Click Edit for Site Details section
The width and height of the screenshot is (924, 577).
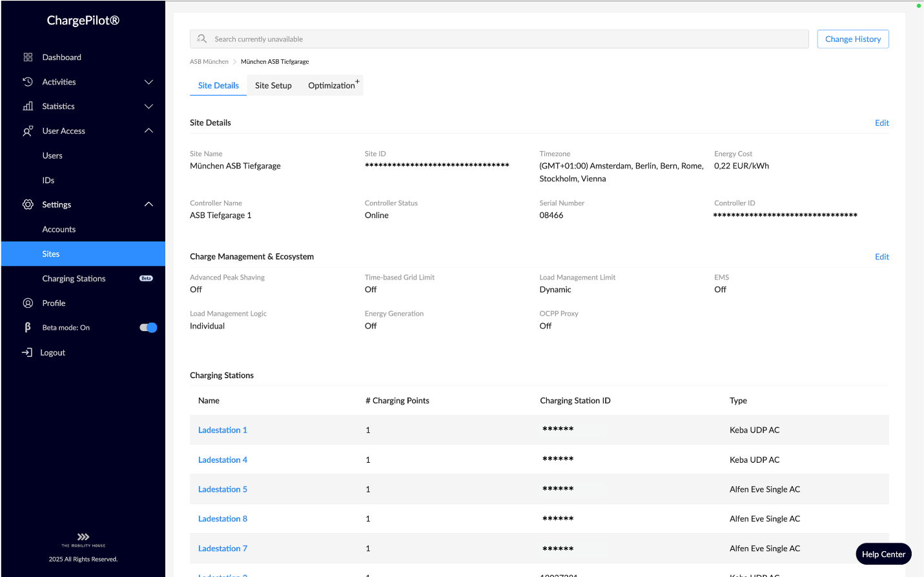point(882,123)
